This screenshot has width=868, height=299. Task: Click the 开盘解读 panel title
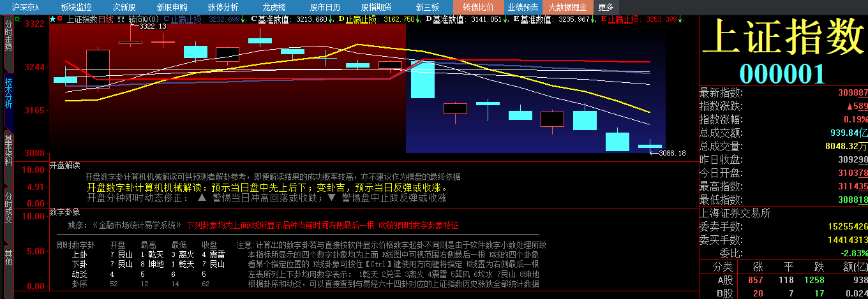[64, 165]
